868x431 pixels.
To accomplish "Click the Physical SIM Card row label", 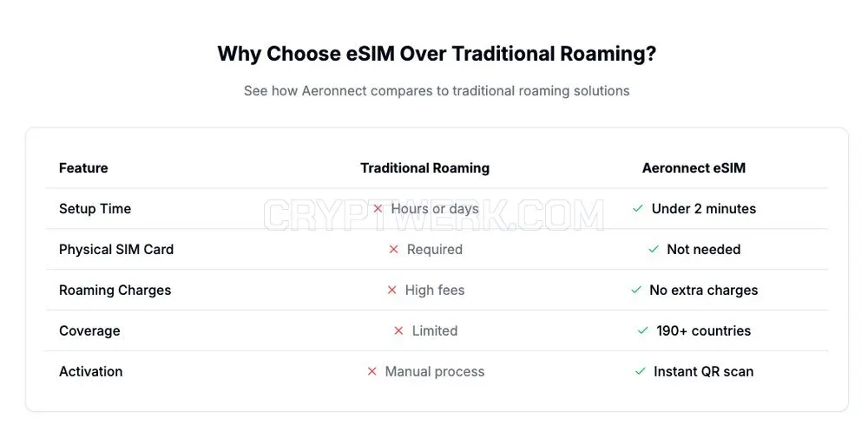I will tap(116, 250).
